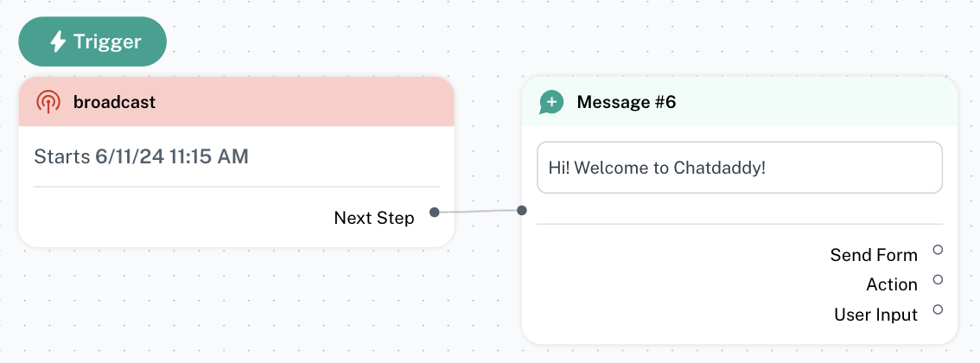The image size is (980, 363).
Task: Click the "broadcast" node title
Action: pos(115,102)
